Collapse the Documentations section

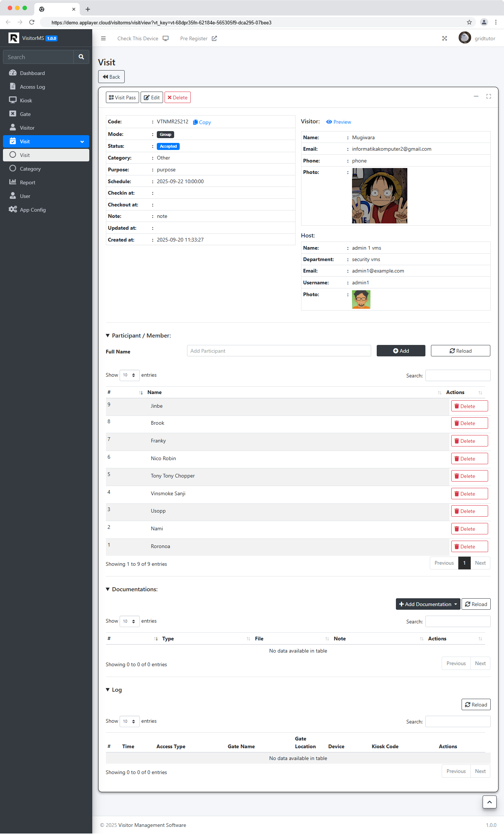coord(132,589)
